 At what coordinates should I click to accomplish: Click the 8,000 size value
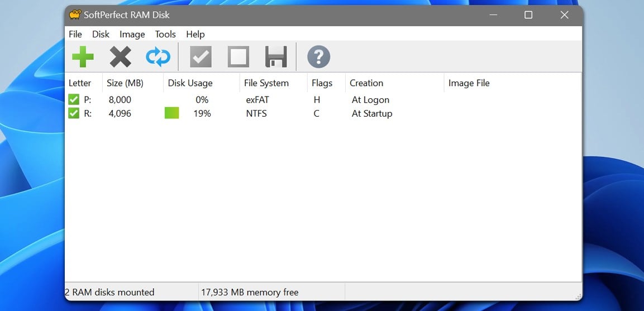[120, 100]
